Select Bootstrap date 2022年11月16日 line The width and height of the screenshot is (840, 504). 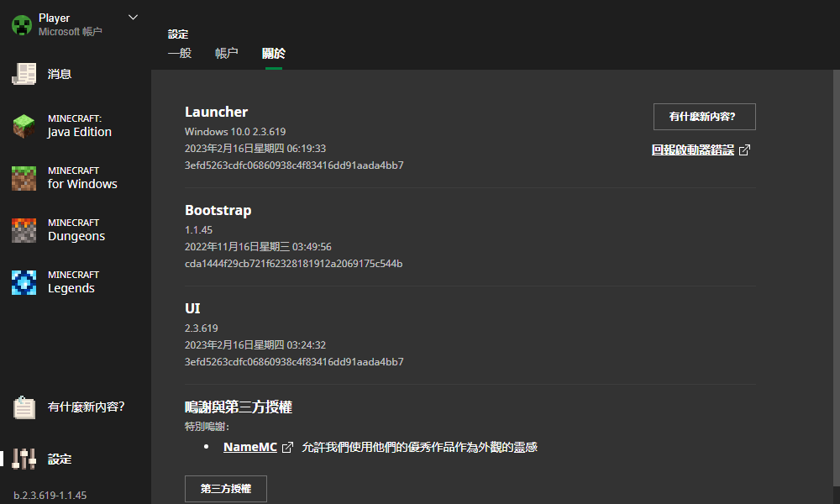pyautogui.click(x=258, y=247)
